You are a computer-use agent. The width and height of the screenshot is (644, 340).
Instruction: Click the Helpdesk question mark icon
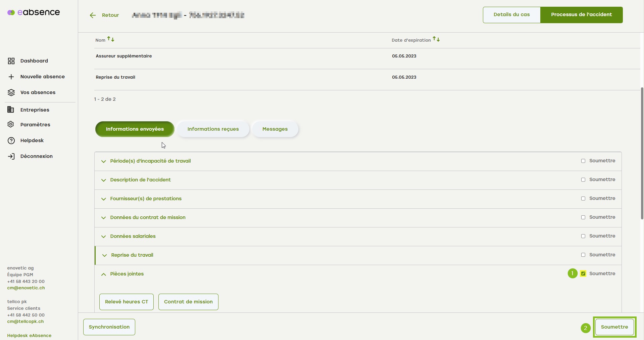11,140
